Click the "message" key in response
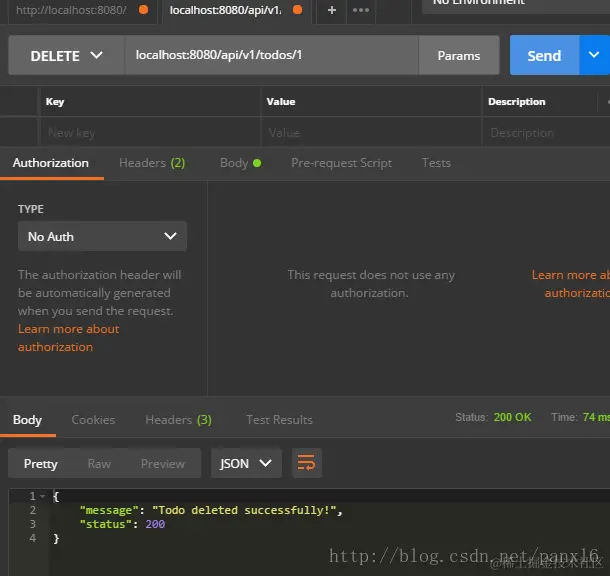The image size is (610, 576). point(109,510)
